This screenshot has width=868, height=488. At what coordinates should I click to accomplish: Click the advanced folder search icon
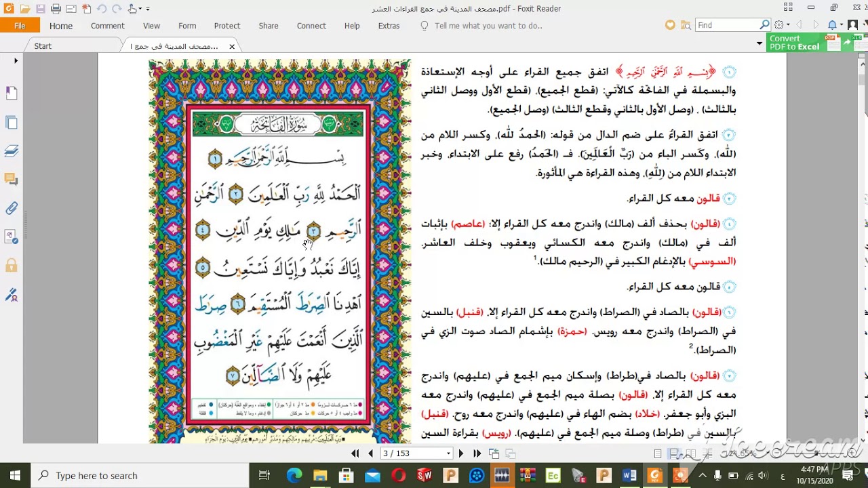686,25
